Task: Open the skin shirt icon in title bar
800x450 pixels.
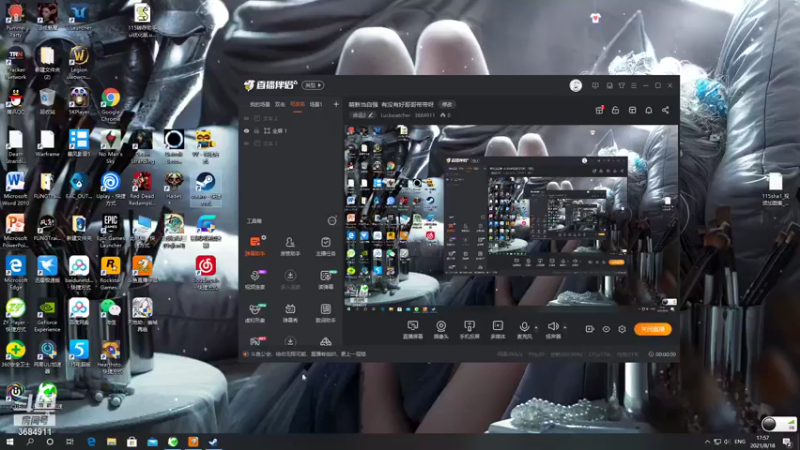Action: 621,85
